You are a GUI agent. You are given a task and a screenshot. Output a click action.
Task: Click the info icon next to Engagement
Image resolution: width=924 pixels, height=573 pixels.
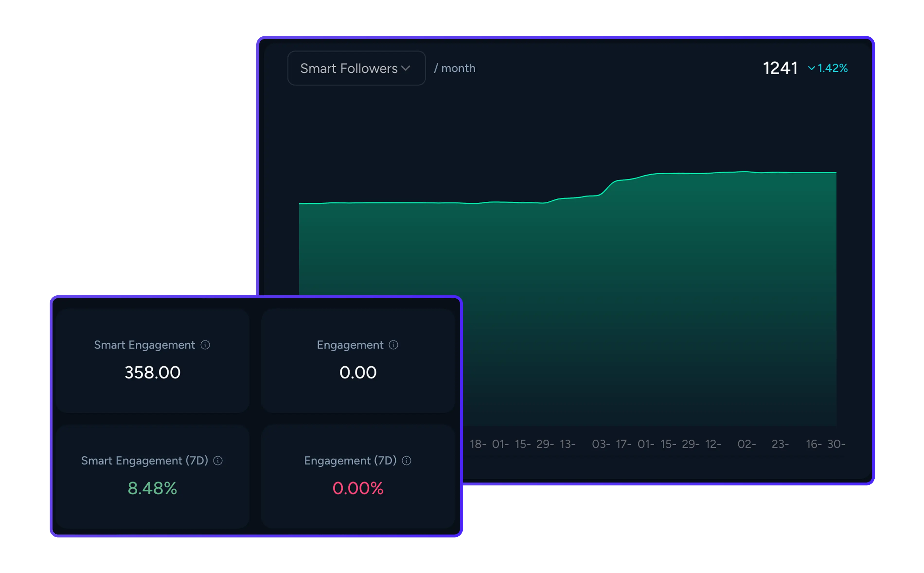(x=394, y=345)
